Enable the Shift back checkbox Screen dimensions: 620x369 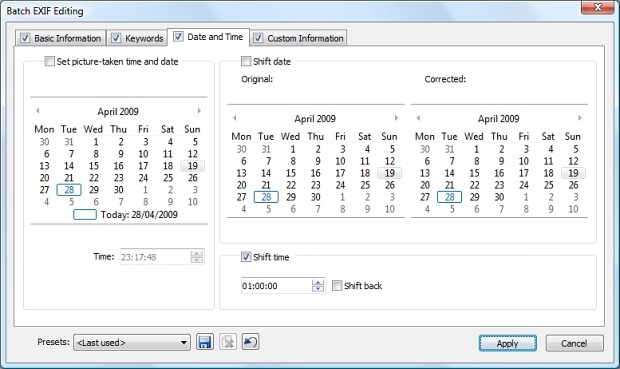pos(337,286)
